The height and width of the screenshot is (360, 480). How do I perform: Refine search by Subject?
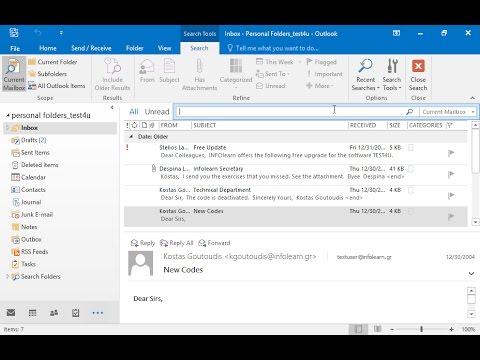coord(169,71)
